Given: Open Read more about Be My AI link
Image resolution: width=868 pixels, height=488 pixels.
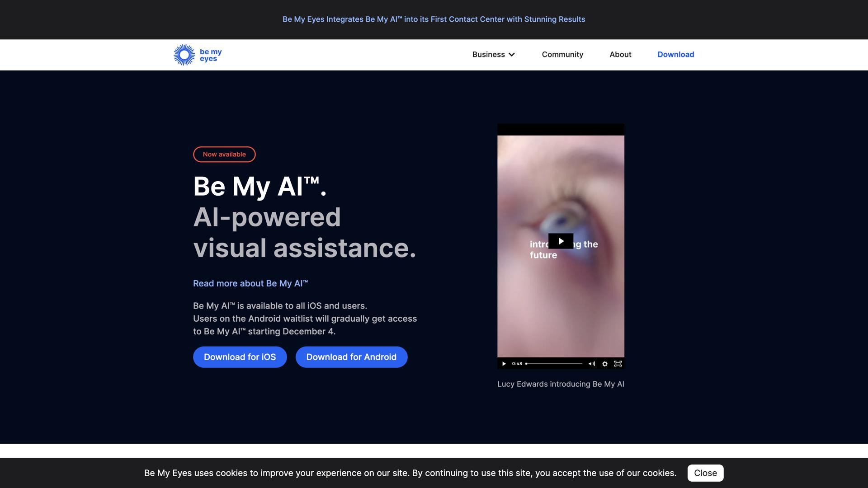Looking at the screenshot, I should [x=250, y=283].
